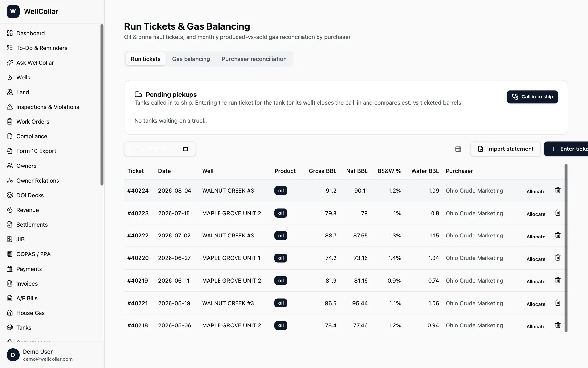Click the Purchaser column header
Image resolution: width=588 pixels, height=368 pixels.
[x=459, y=171]
